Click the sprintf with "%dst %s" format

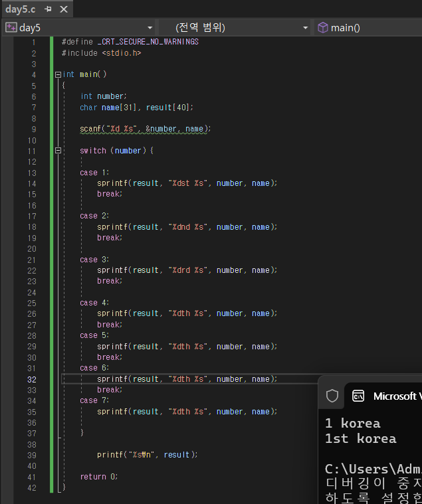pyautogui.click(x=187, y=183)
